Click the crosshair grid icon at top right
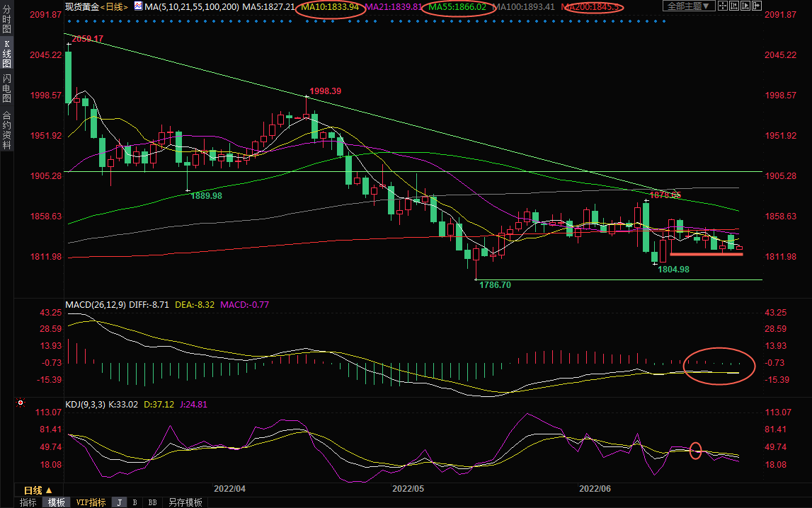Screen dimensions: 812x508 coord(724,6)
